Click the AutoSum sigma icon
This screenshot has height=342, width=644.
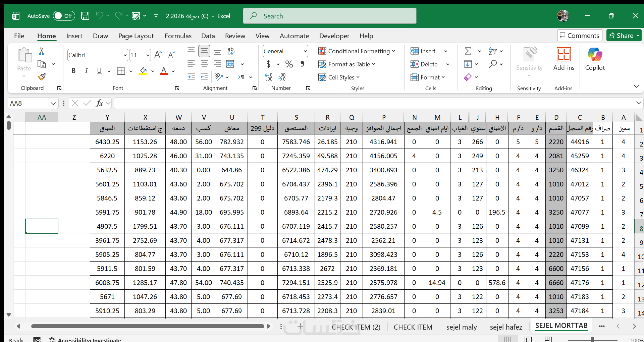coord(468,51)
